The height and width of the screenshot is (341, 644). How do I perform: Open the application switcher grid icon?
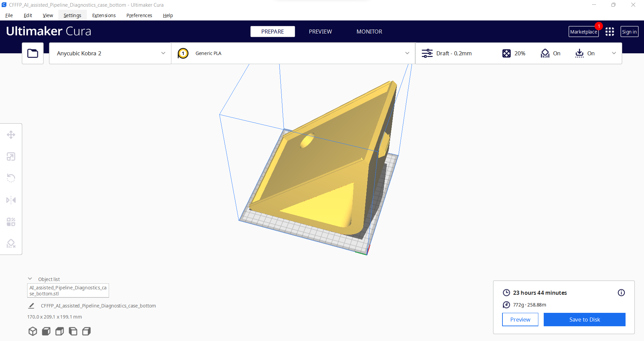click(x=610, y=32)
